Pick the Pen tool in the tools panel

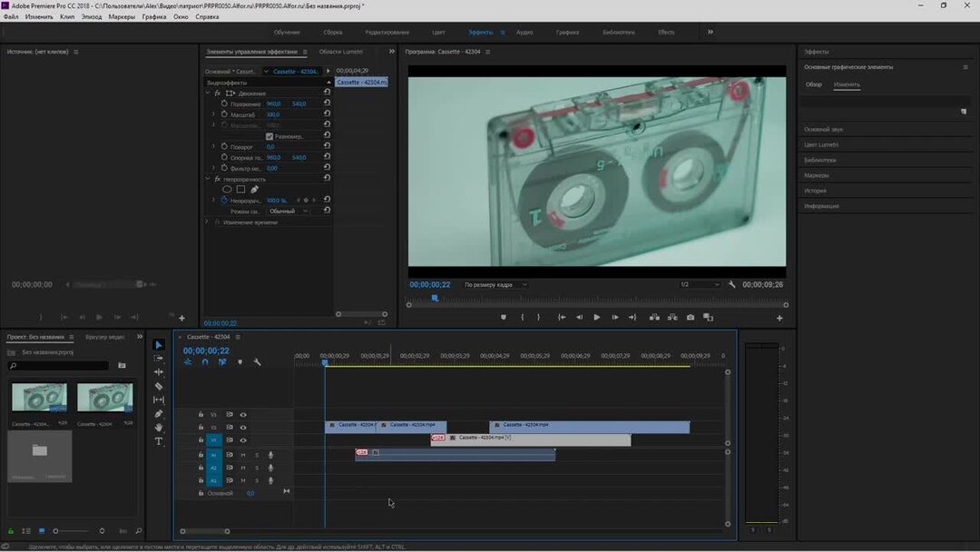(159, 414)
